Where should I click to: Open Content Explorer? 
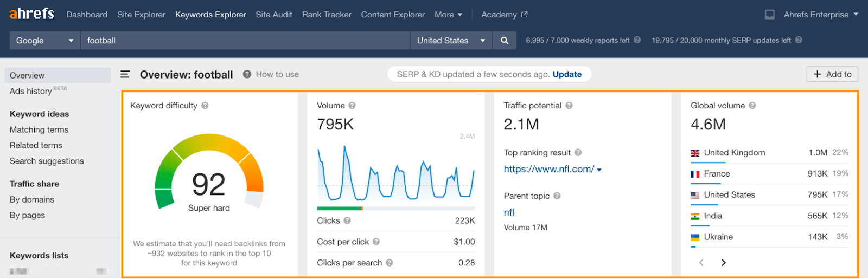click(393, 15)
